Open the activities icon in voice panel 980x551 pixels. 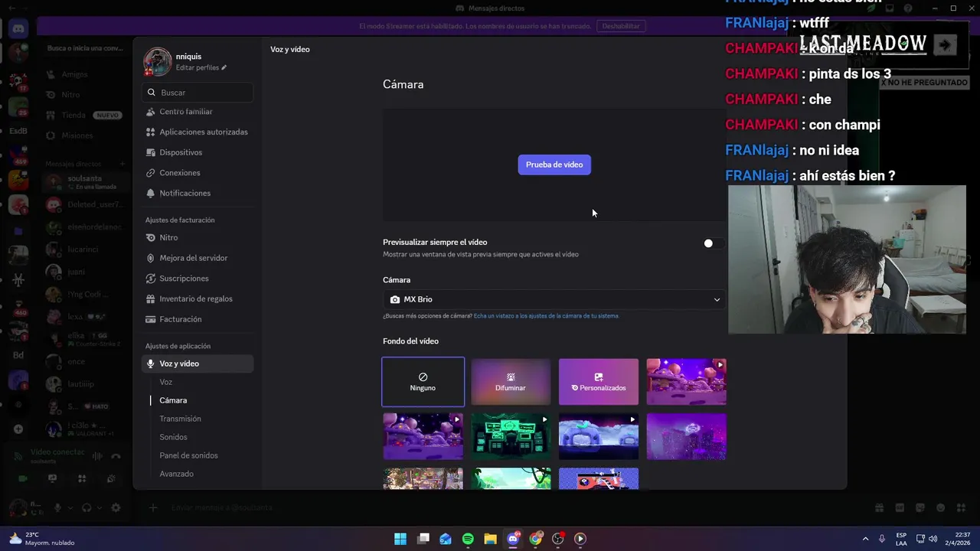click(82, 479)
